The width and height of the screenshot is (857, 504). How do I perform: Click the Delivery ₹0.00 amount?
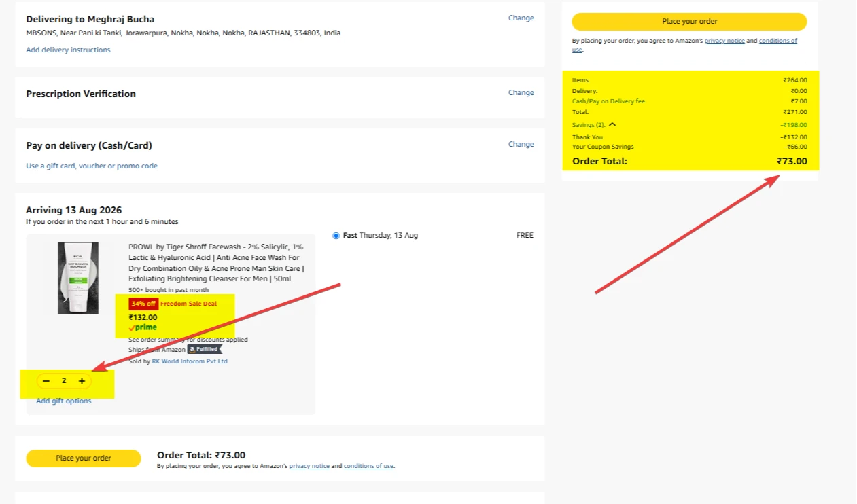799,91
